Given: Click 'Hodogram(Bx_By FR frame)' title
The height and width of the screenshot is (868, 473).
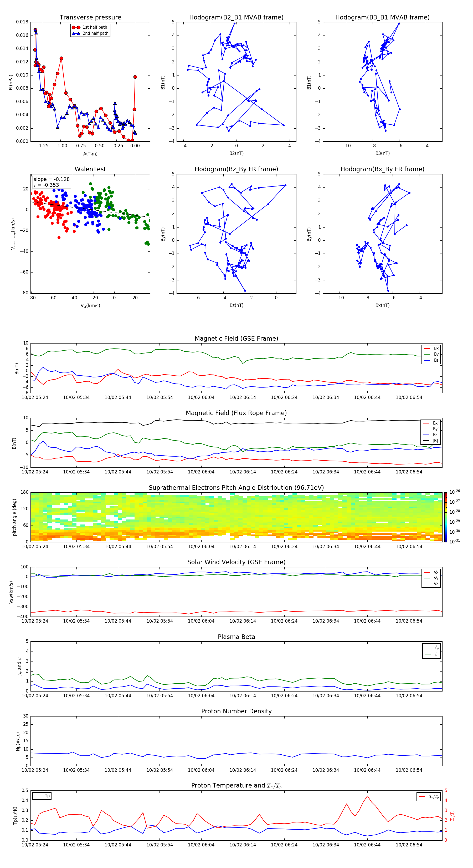Looking at the screenshot, I should pos(382,169).
